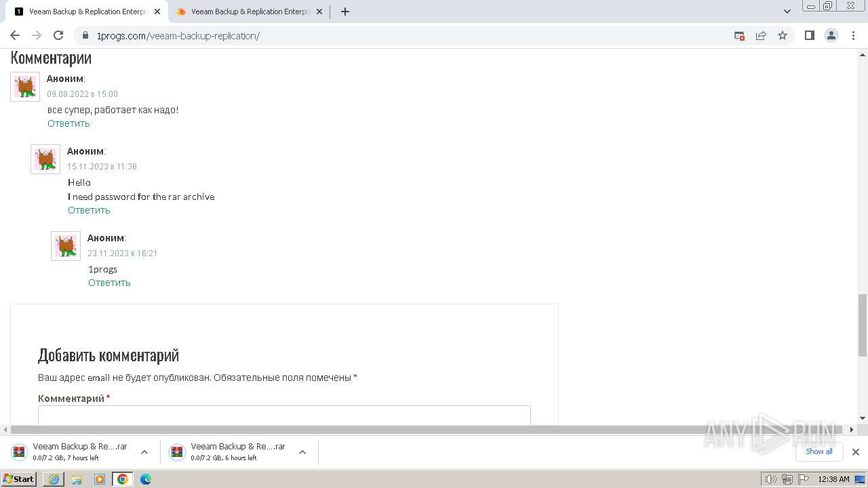Close the downloads bar
This screenshot has width=868, height=488.
point(856,452)
